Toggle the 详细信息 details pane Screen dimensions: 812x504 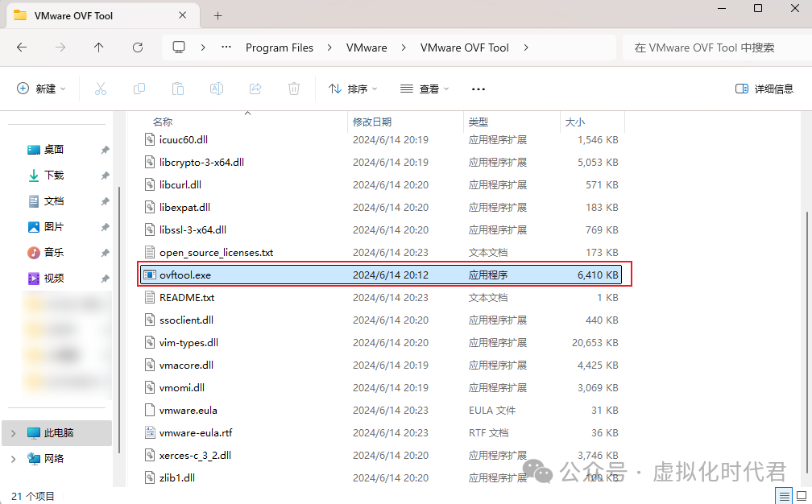[764, 89]
